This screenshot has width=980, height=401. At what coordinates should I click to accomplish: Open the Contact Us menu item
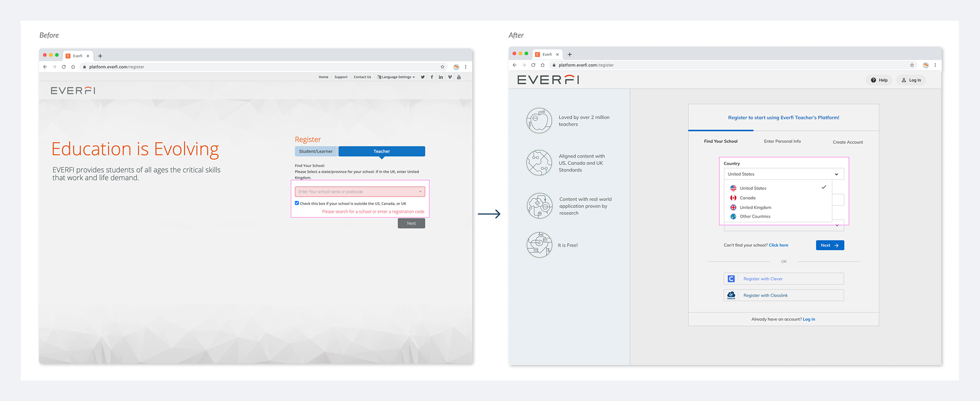(362, 77)
